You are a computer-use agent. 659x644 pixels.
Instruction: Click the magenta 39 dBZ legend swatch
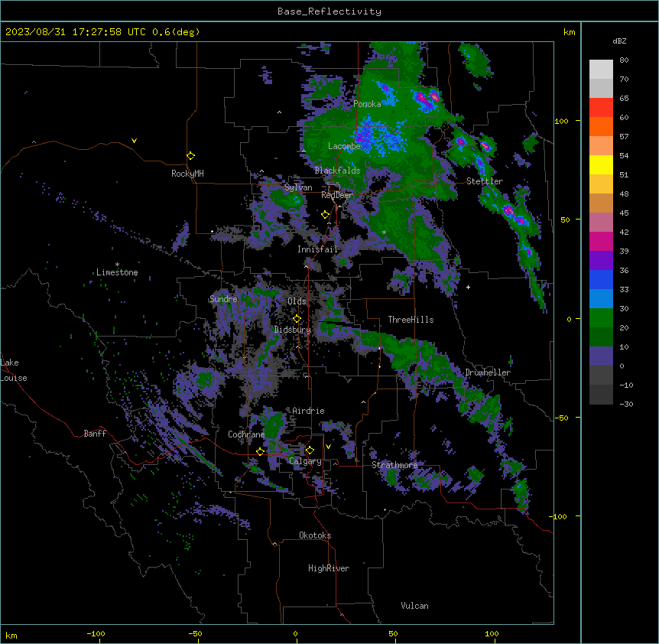click(601, 241)
